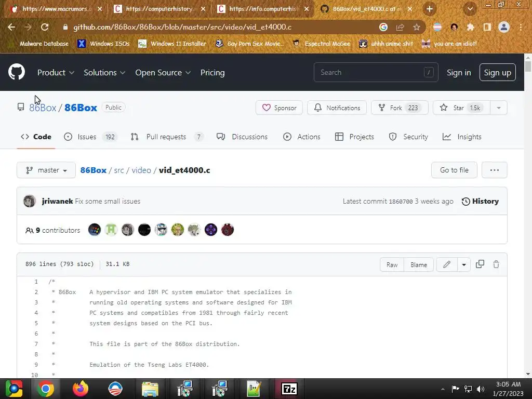Click the Notifications button
This screenshot has width=532, height=399.
(x=337, y=108)
